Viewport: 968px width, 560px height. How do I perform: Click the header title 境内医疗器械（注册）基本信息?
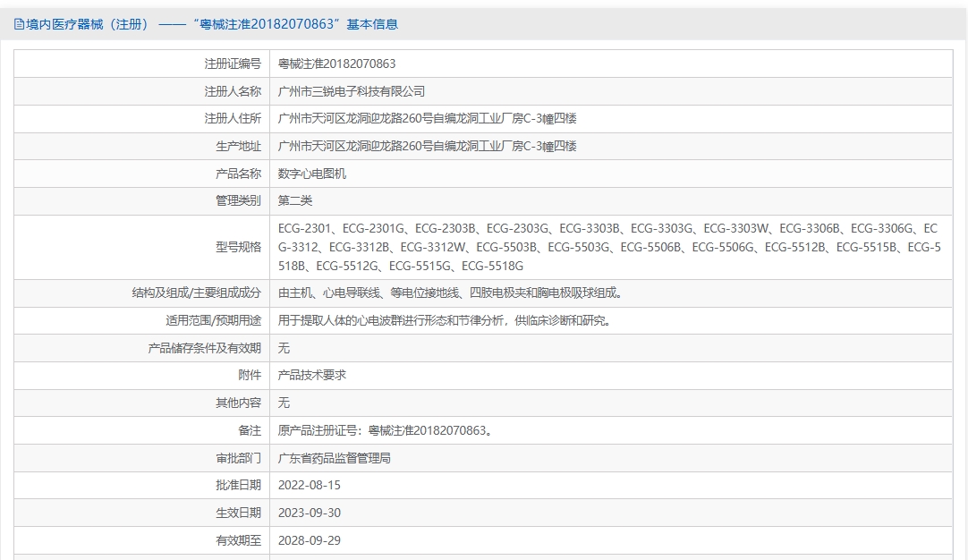pos(212,25)
